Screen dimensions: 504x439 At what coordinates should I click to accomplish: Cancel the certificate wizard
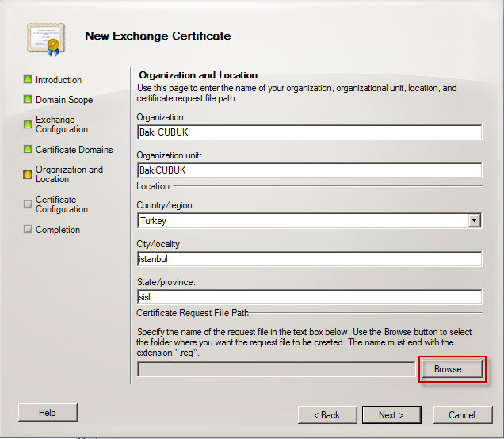tap(463, 415)
